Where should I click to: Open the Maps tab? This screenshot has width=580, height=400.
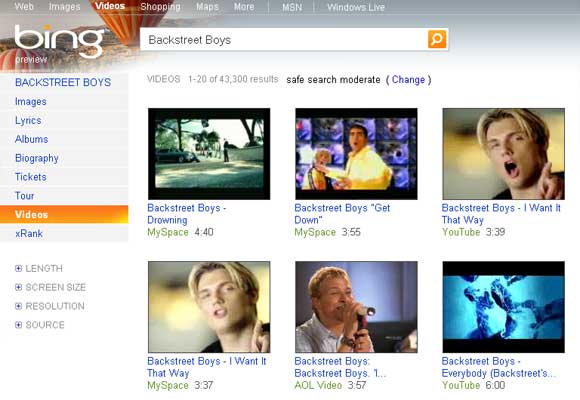[x=207, y=7]
